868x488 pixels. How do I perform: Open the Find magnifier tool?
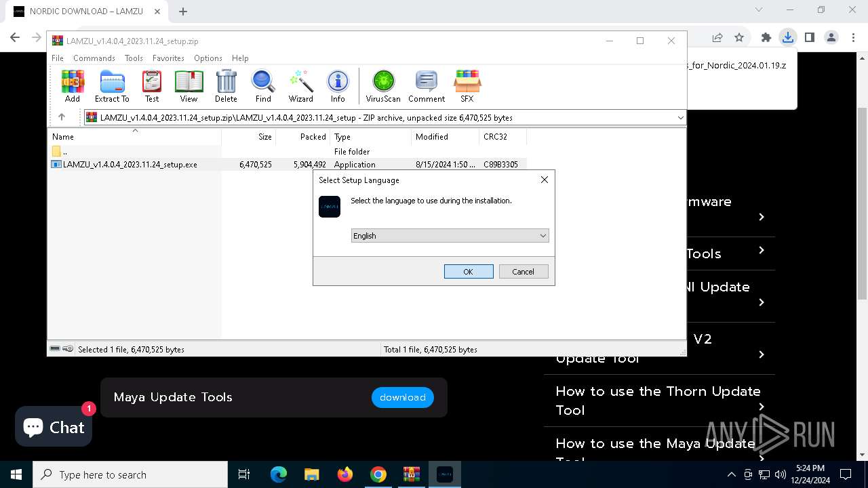263,86
